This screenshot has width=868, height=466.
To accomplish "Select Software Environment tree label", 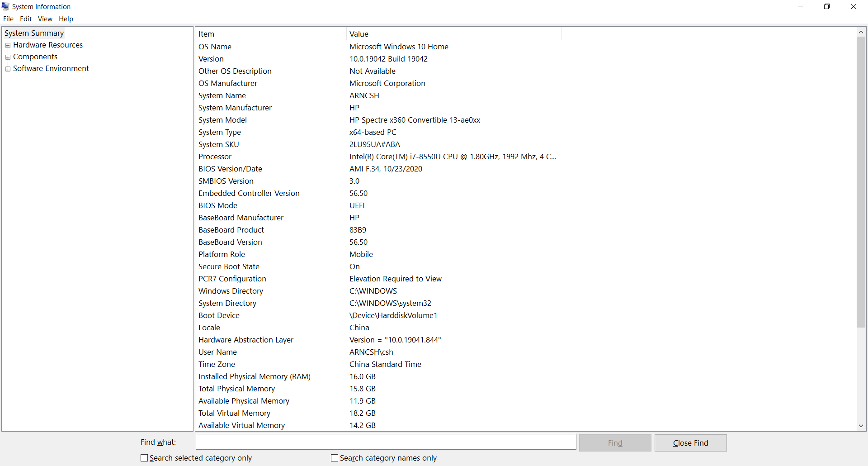I will tap(51, 68).
